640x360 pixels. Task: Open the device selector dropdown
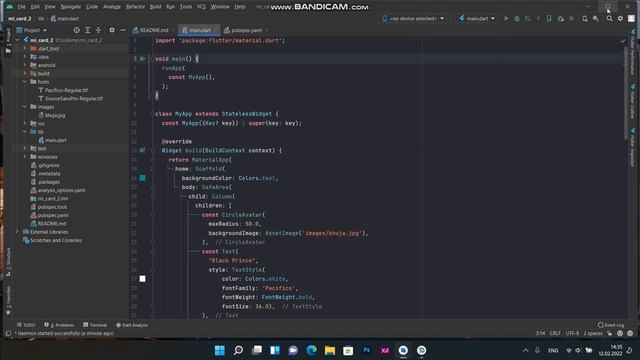click(414, 18)
